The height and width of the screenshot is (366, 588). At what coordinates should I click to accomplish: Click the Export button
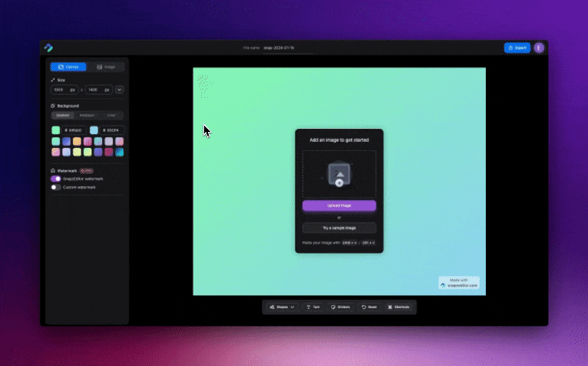[517, 48]
